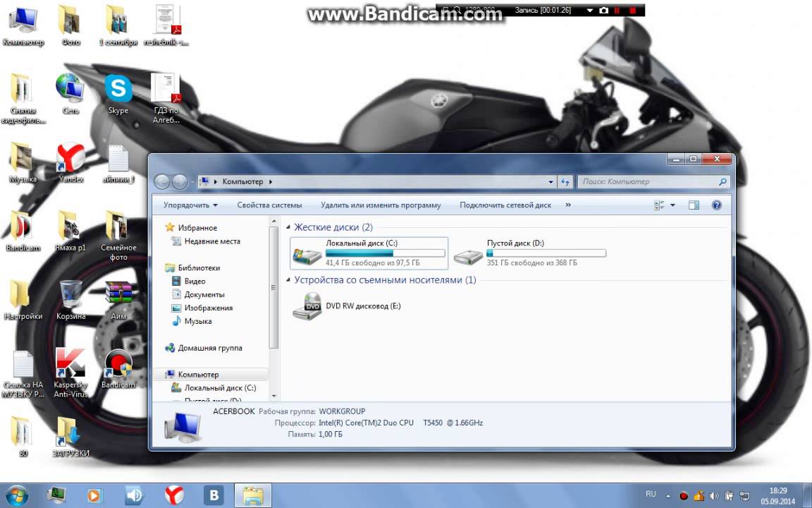Select DVD RW дисковод (E:) item
Image resolution: width=812 pixels, height=508 pixels.
pyautogui.click(x=347, y=306)
